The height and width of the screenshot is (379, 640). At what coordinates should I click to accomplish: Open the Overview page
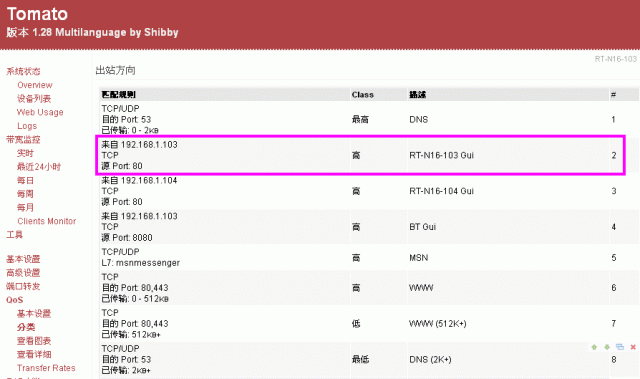[x=35, y=85]
